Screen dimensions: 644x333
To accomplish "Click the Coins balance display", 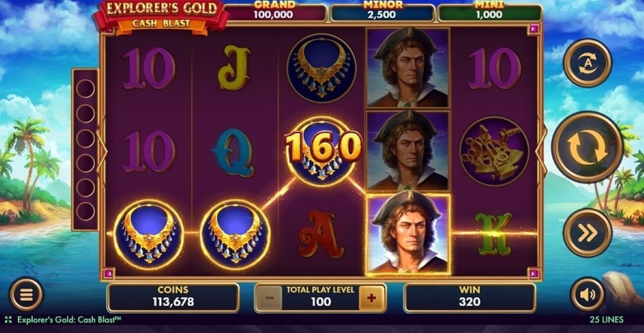I will click(x=173, y=297).
